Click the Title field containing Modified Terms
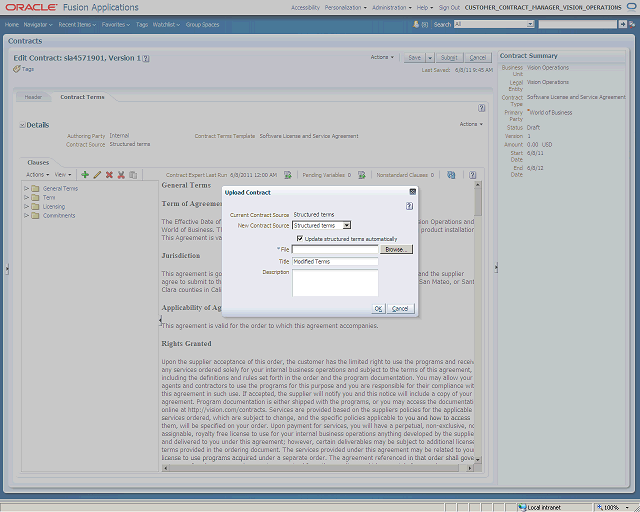The image size is (640, 512). tap(335, 261)
